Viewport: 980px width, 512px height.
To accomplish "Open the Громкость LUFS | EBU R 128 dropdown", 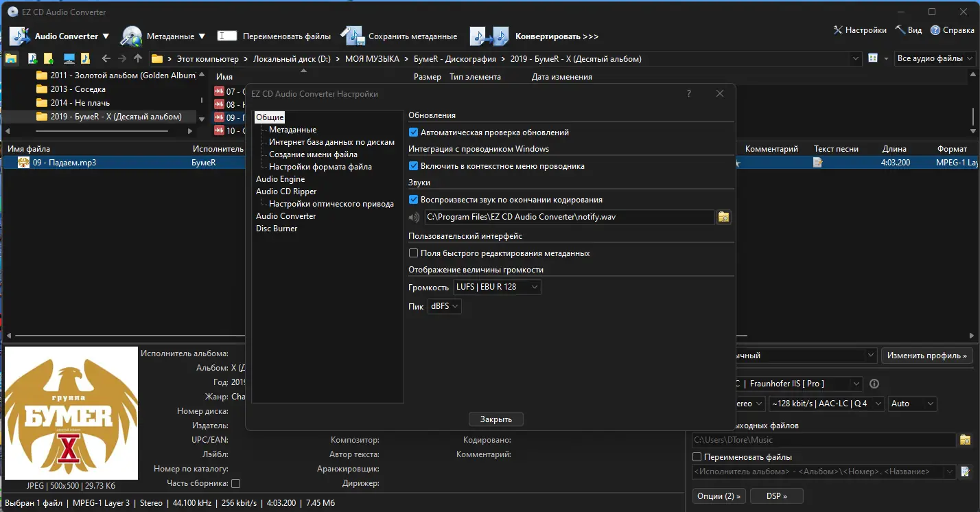I will pyautogui.click(x=497, y=287).
